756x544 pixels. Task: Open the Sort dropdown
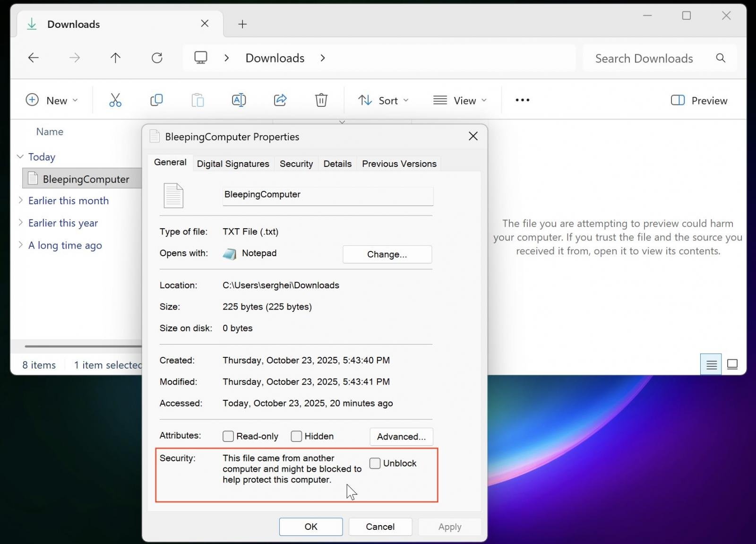coord(384,100)
